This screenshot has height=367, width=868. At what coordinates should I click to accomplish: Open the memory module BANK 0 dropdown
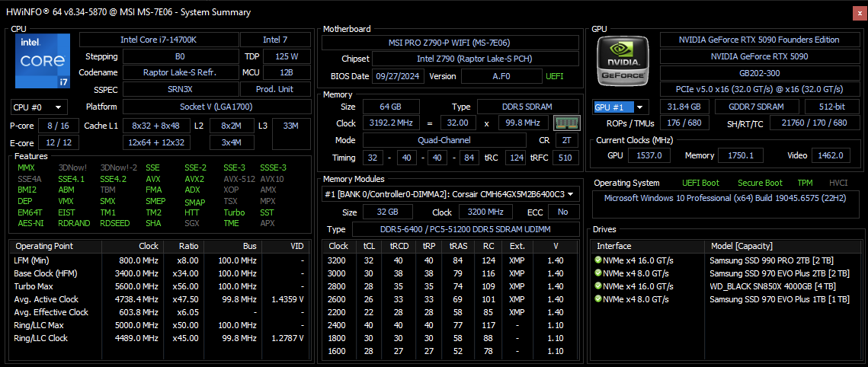coord(451,194)
